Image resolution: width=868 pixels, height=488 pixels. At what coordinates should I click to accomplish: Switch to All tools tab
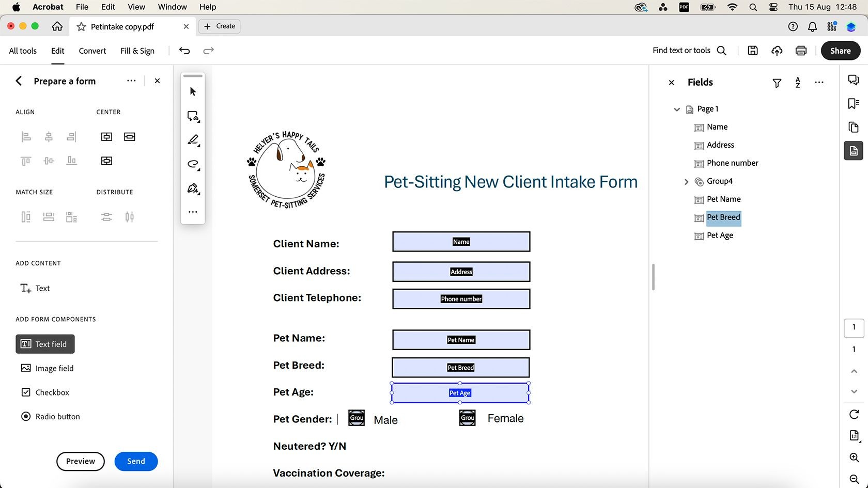pos(23,51)
